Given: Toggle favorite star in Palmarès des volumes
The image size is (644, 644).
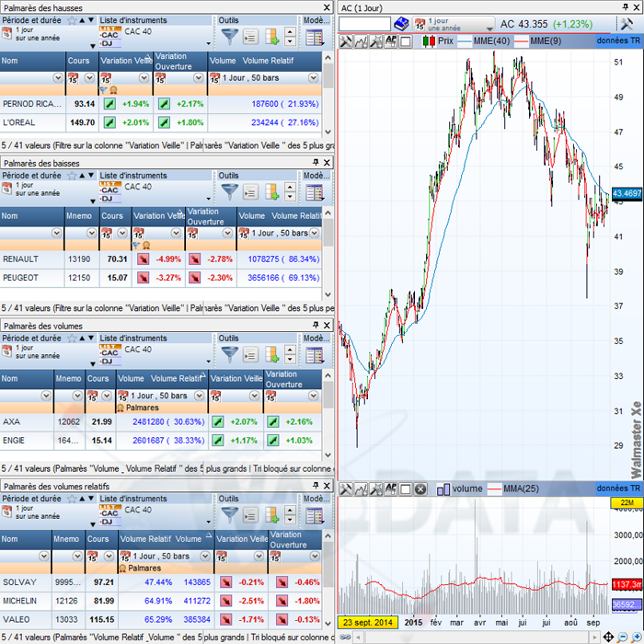Looking at the screenshot, I should pyautogui.click(x=72, y=339).
